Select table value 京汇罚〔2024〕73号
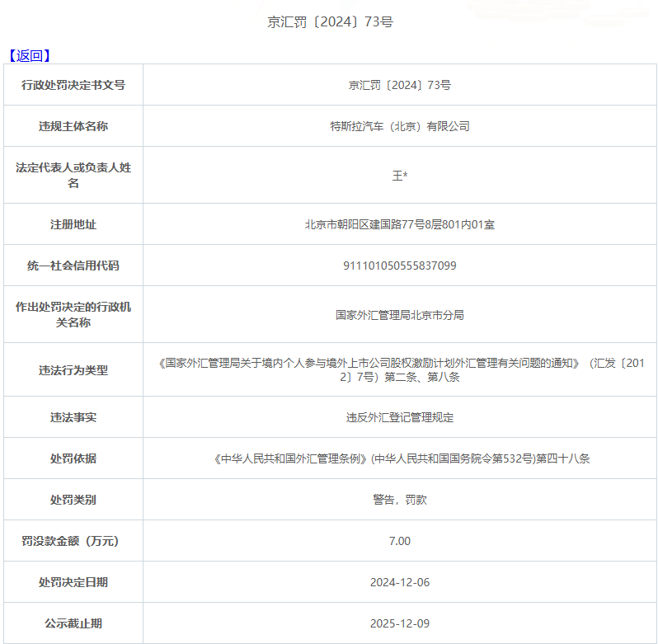This screenshot has width=658, height=644. pos(399,85)
